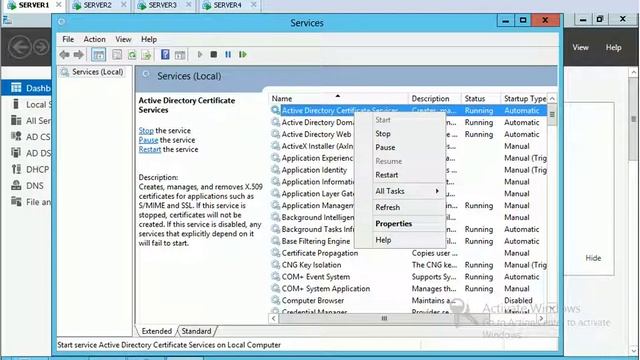640x360 pixels.
Task: Click the gear icon beside Base Filtering Engine
Action: (276, 241)
